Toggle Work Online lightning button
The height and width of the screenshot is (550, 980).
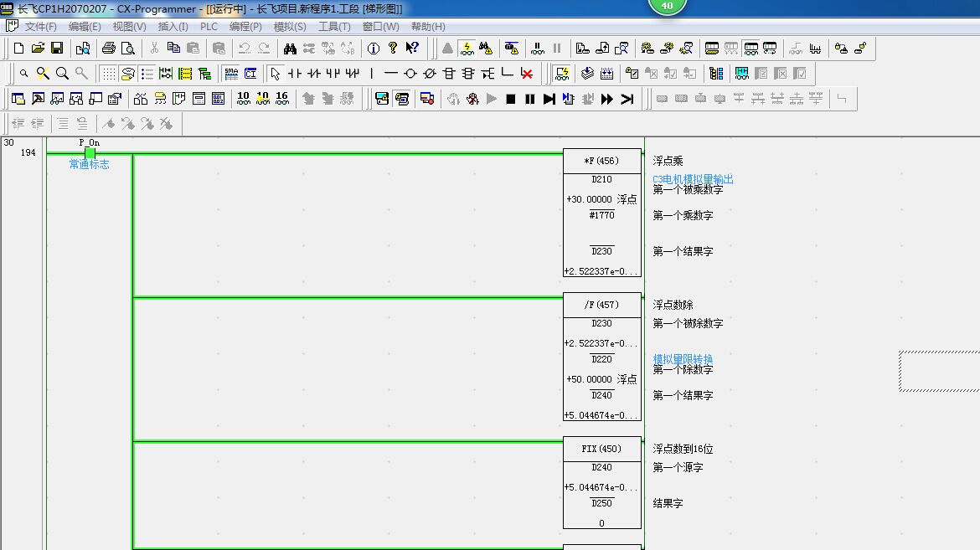[x=467, y=48]
